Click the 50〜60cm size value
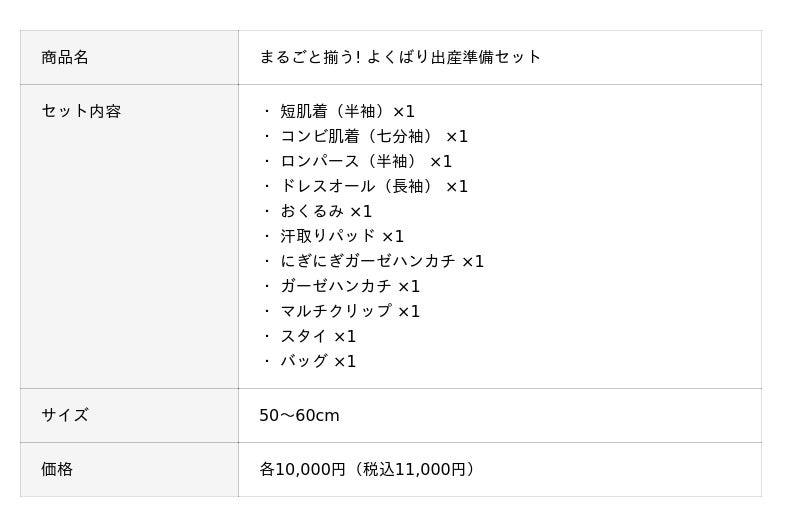The image size is (800, 527). click(x=299, y=415)
